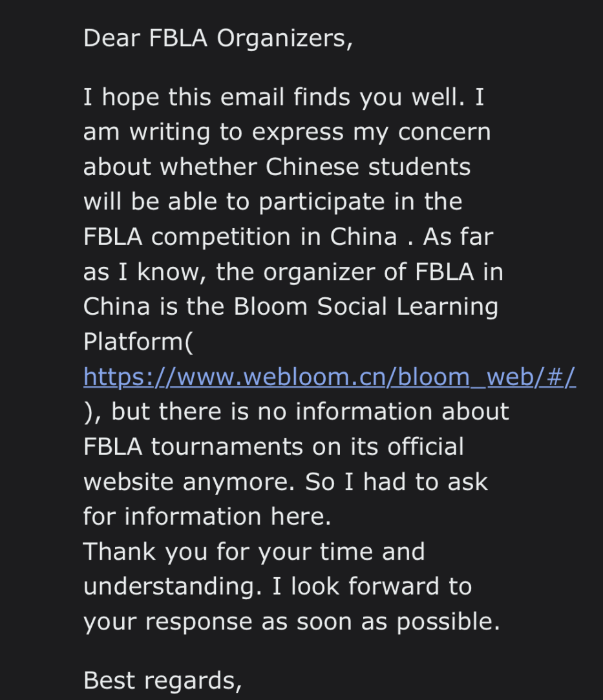Click the text '), but there is no information about'

tap(297, 412)
